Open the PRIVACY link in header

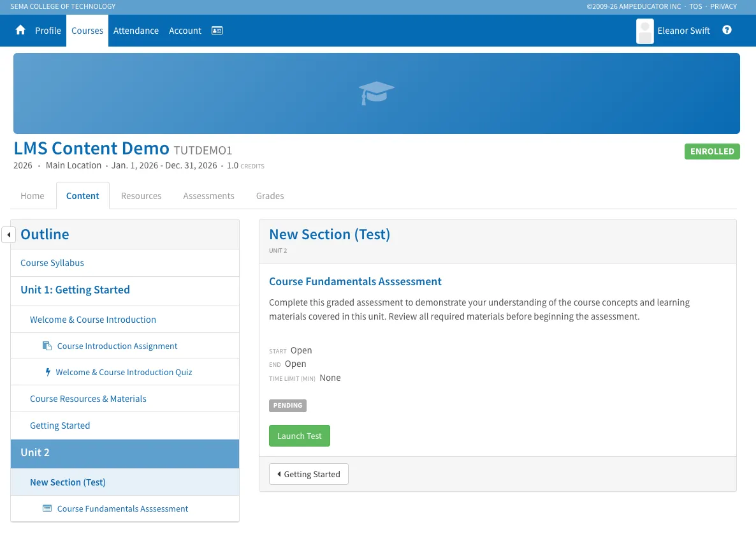click(723, 6)
